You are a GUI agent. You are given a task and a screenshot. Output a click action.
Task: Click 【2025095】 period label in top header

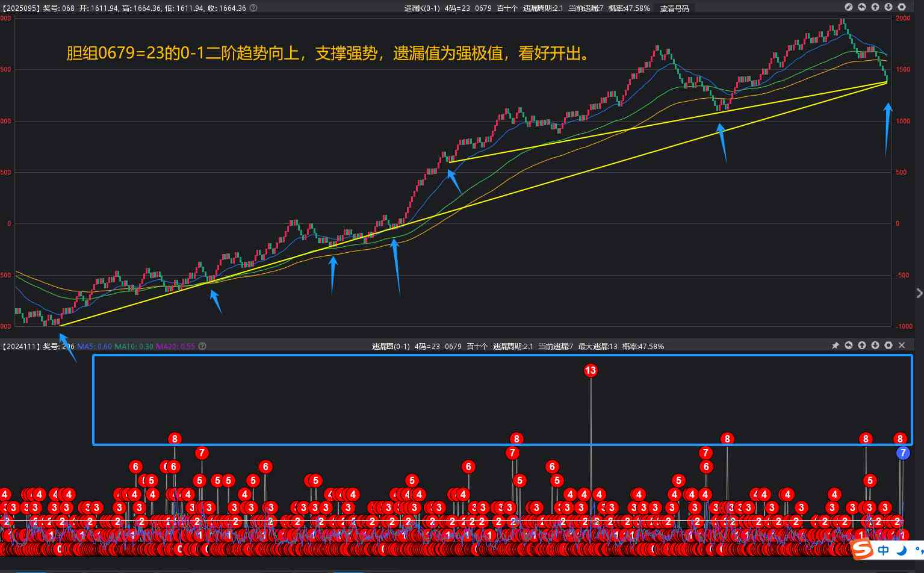coord(20,8)
